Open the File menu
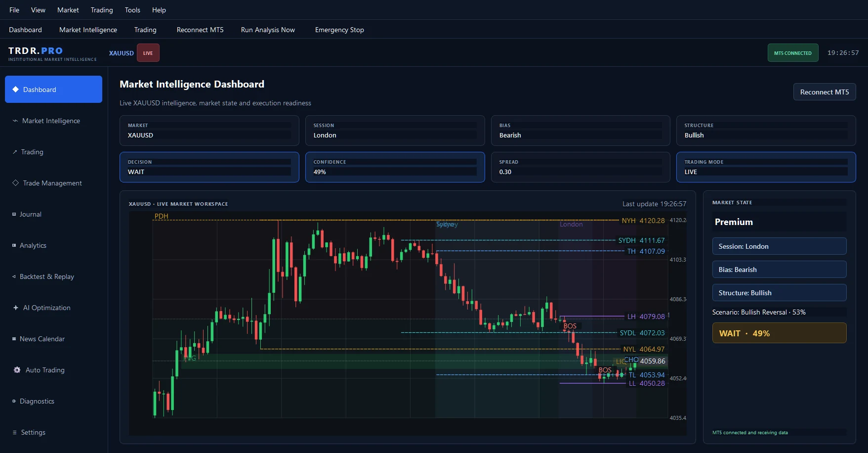This screenshot has width=868, height=453. 14,10
